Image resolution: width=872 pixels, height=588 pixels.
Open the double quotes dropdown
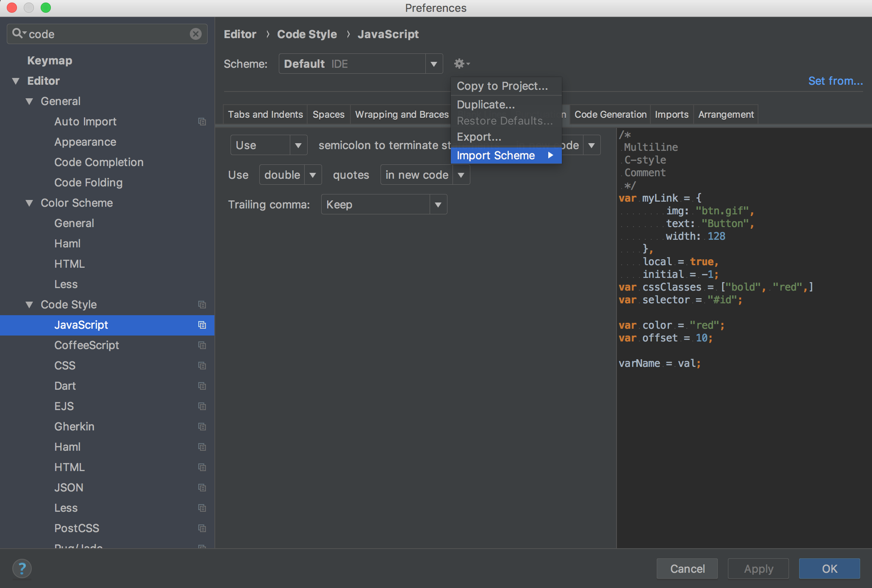click(x=290, y=175)
